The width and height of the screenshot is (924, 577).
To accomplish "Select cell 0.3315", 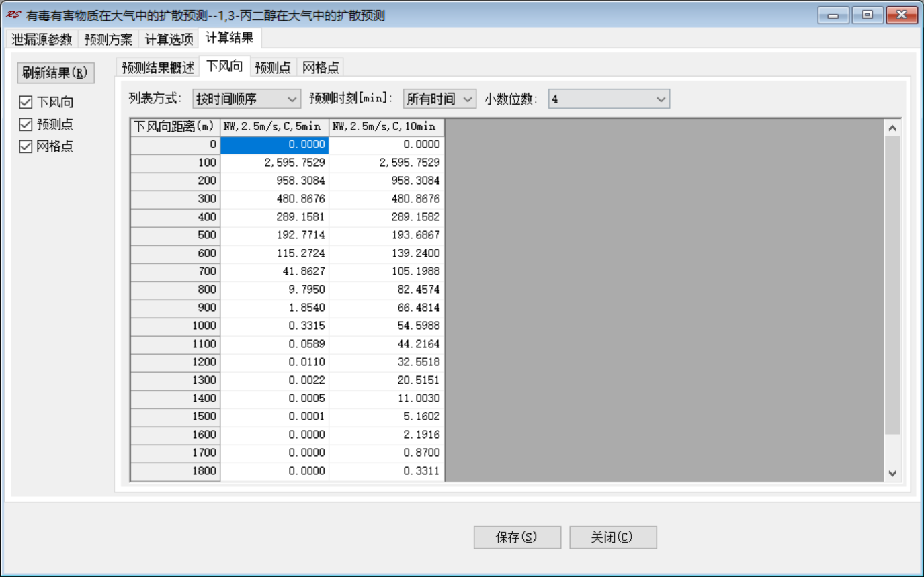I will point(275,326).
